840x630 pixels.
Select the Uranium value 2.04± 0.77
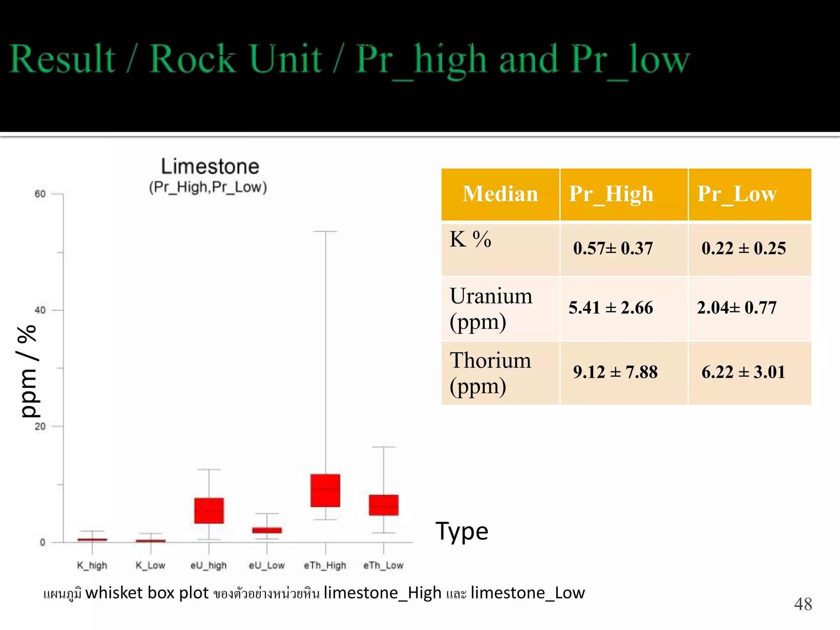737,308
